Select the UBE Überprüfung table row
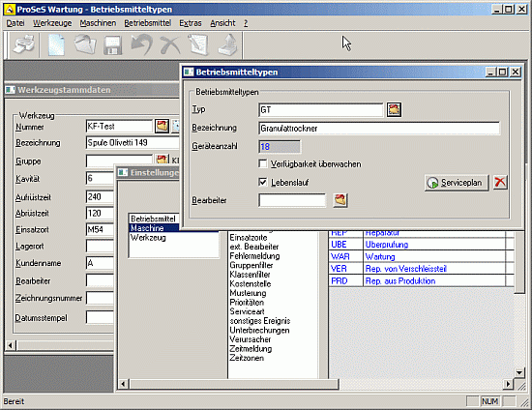The width and height of the screenshot is (532, 410). (x=422, y=245)
